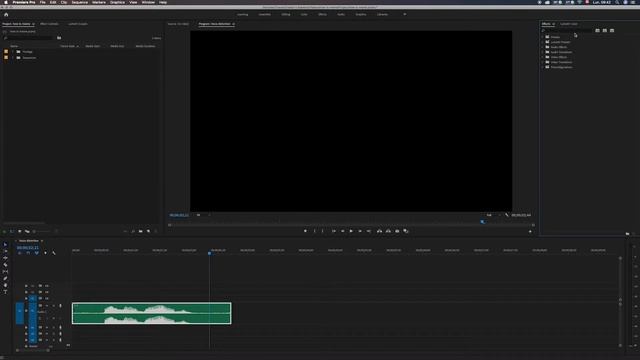
Task: Step forward one frame
Action: point(360,231)
